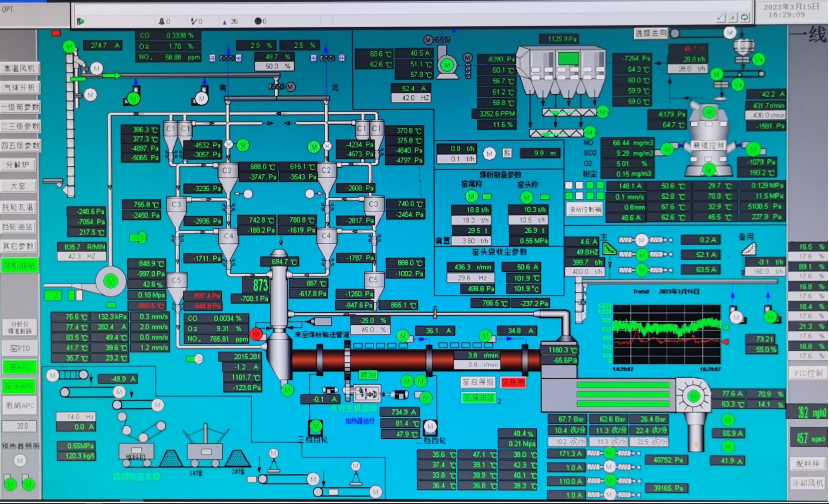Viewport: 829px width, 504px height.
Task: Open the PID控制 panel on the right
Action: pyautogui.click(x=808, y=373)
